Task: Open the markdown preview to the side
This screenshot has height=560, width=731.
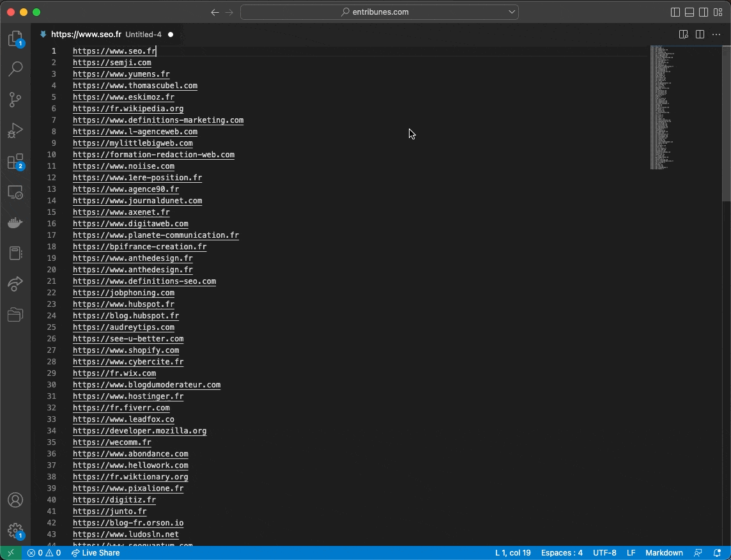Action: [x=684, y=35]
